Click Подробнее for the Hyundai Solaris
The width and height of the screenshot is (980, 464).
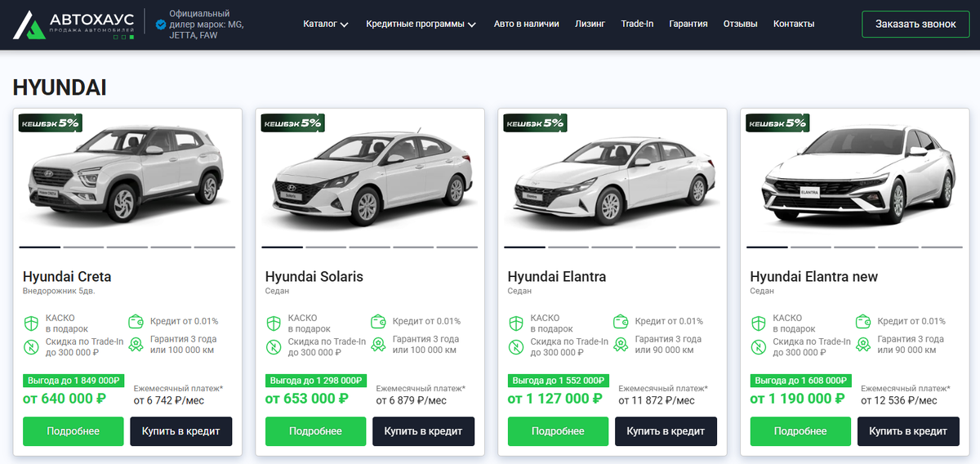pyautogui.click(x=316, y=431)
